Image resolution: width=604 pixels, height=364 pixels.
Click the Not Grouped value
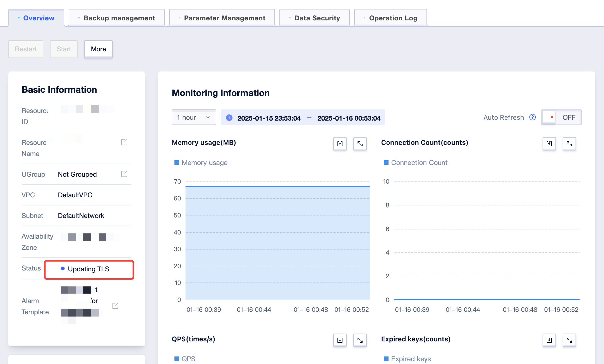[77, 174]
